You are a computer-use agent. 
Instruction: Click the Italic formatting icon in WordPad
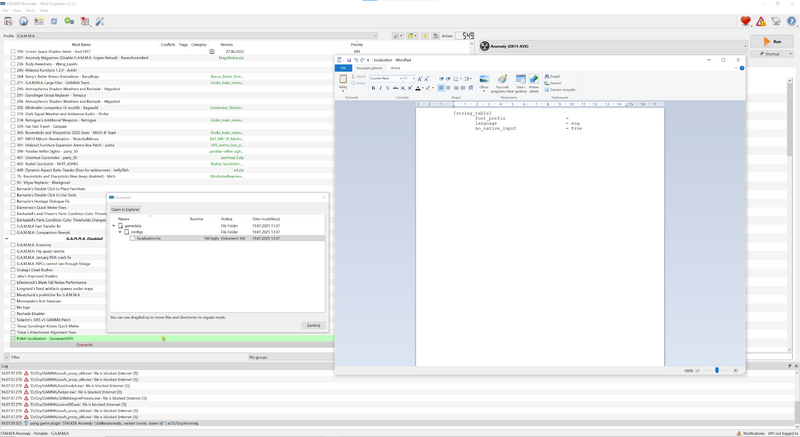click(381, 88)
